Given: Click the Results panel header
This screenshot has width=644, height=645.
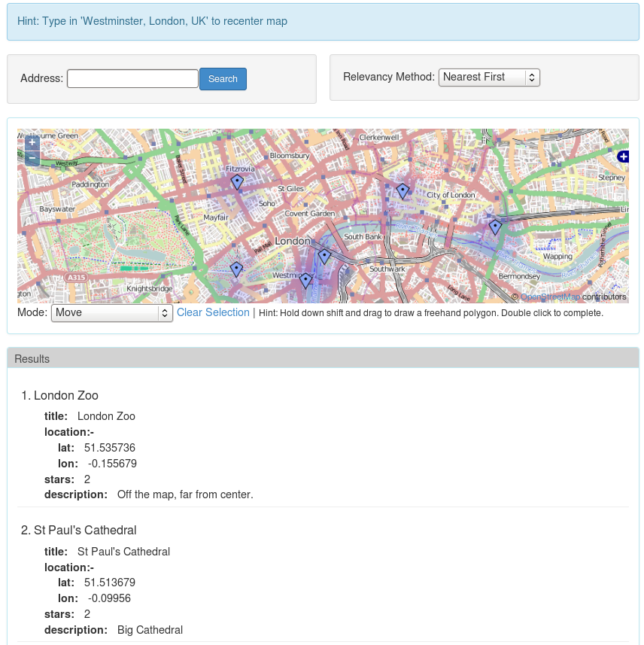Looking at the screenshot, I should click(323, 358).
